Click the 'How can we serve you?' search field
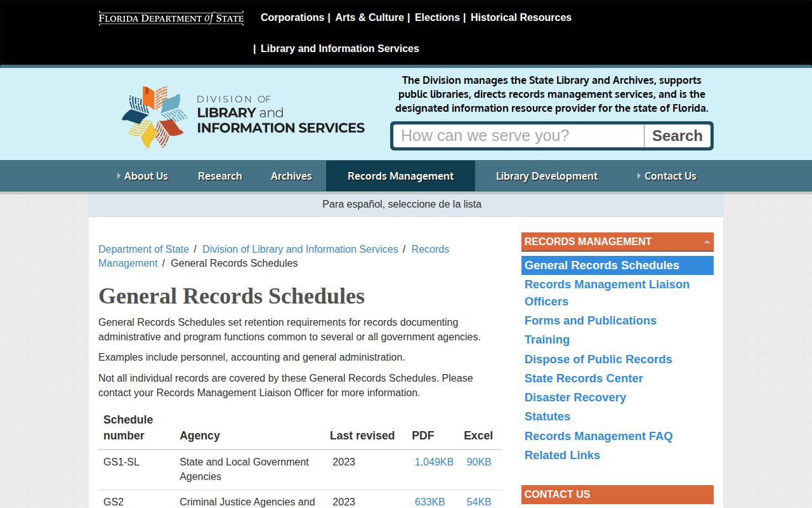The image size is (812, 508). pyautogui.click(x=519, y=136)
